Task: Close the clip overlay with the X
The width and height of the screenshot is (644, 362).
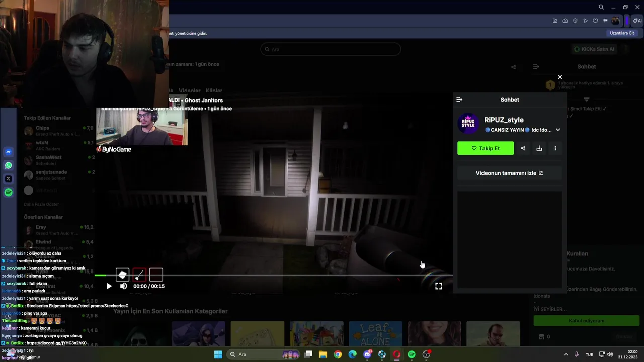Action: pyautogui.click(x=560, y=77)
